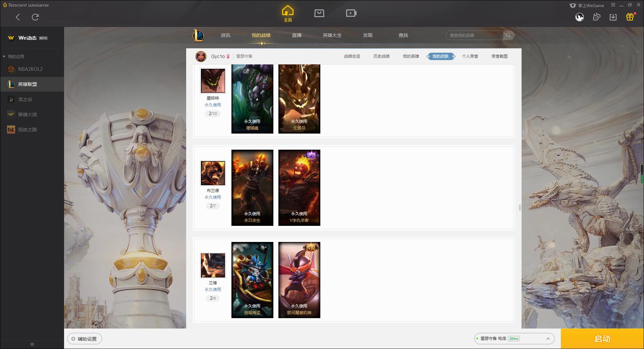This screenshot has height=349, width=644.
Task: Open the 珊瑚礁 skin card
Action: (x=252, y=99)
